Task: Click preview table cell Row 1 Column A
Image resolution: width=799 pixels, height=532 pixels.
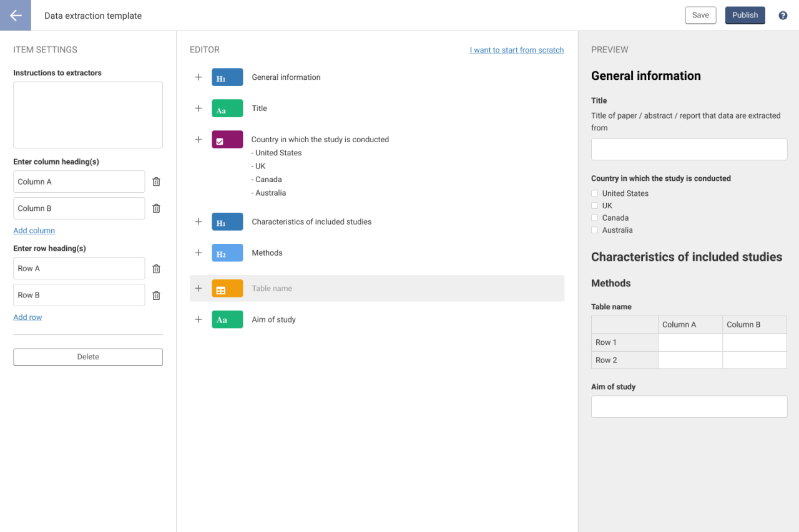Action: (690, 342)
